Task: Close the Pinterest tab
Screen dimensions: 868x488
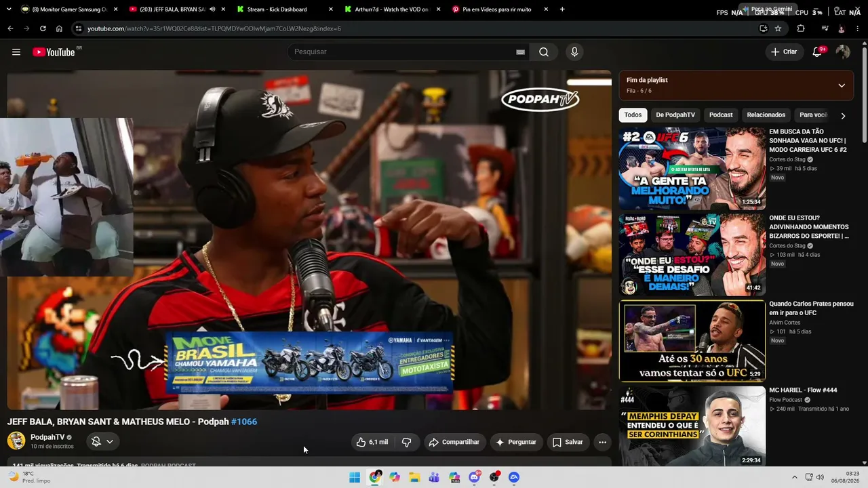Action: tap(546, 9)
